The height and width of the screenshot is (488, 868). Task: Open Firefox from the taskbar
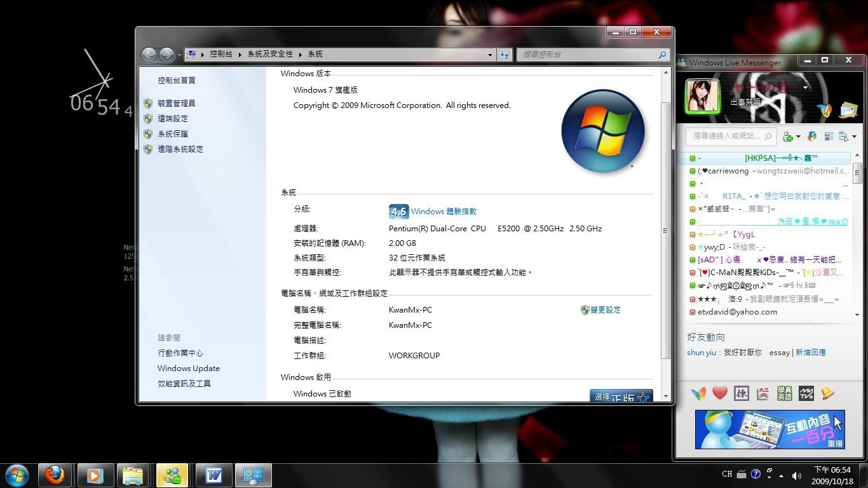(x=55, y=475)
